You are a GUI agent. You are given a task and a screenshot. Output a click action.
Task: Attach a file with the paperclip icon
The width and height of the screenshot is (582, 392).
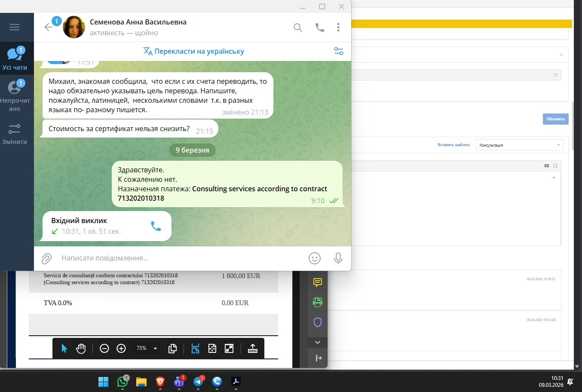tap(46, 258)
